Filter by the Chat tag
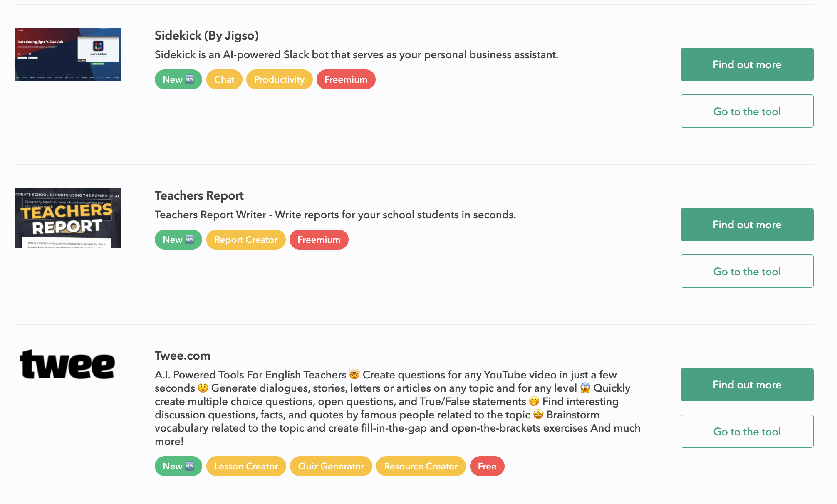The height and width of the screenshot is (504, 837). (224, 79)
